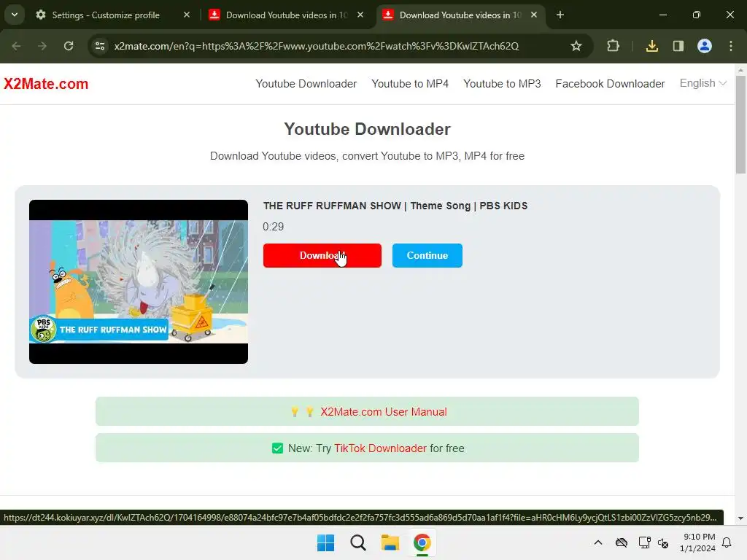Open X2Mate.com User Manual link
This screenshot has width=747, height=560.
384,412
